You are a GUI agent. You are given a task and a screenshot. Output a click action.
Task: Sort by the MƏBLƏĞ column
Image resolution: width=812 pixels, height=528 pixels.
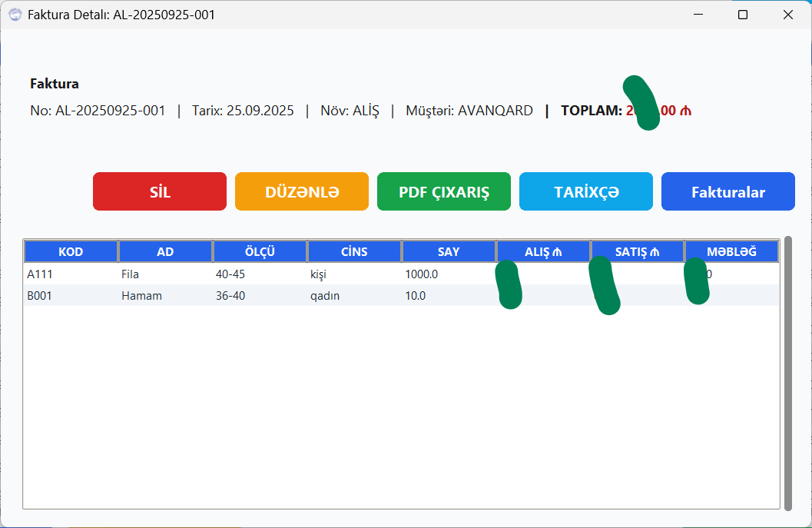731,251
